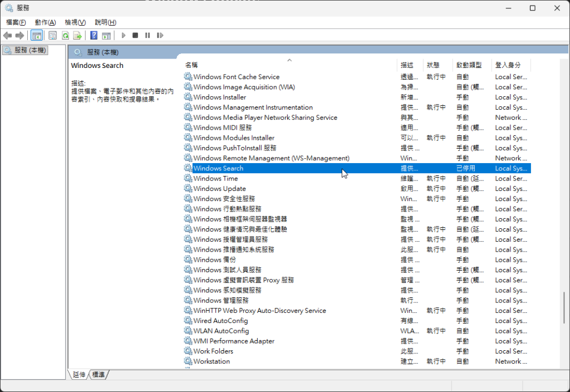This screenshot has width=570, height=392.
Task: Click the Back arrow in the toolbar
Action: 8,36
